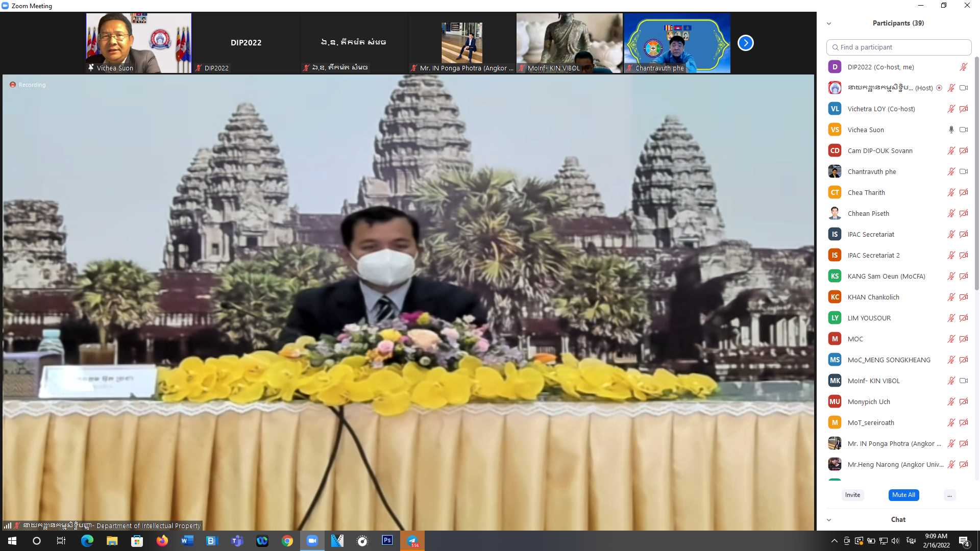Image resolution: width=980 pixels, height=551 pixels.
Task: Toggle Chantravuth phe video icon
Action: [x=964, y=171]
